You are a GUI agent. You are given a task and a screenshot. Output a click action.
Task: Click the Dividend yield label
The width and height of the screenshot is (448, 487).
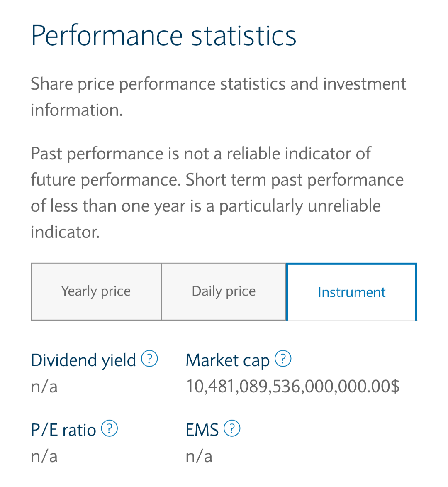point(83,360)
